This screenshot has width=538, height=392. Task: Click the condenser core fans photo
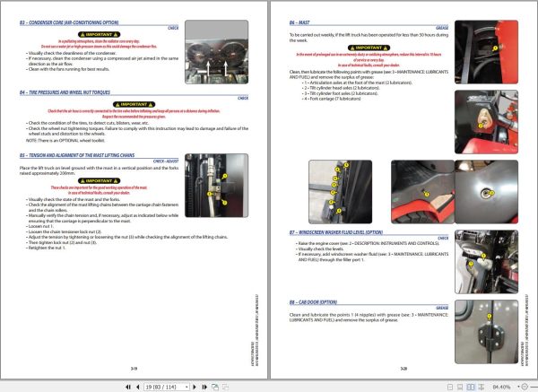[216, 52]
